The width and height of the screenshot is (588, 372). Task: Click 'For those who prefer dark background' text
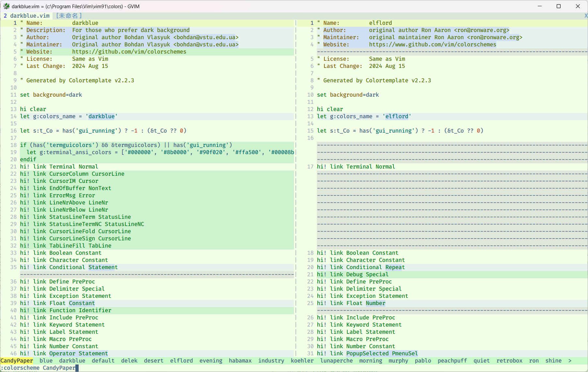coord(131,30)
